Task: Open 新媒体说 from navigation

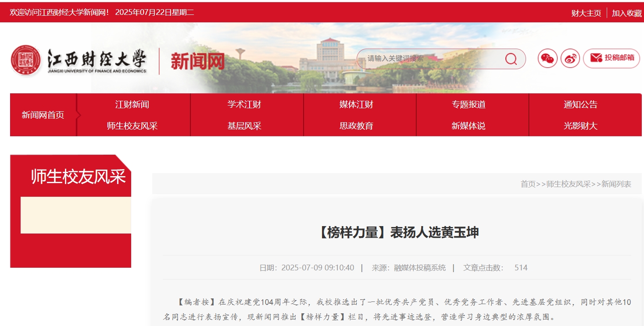Action: (469, 126)
